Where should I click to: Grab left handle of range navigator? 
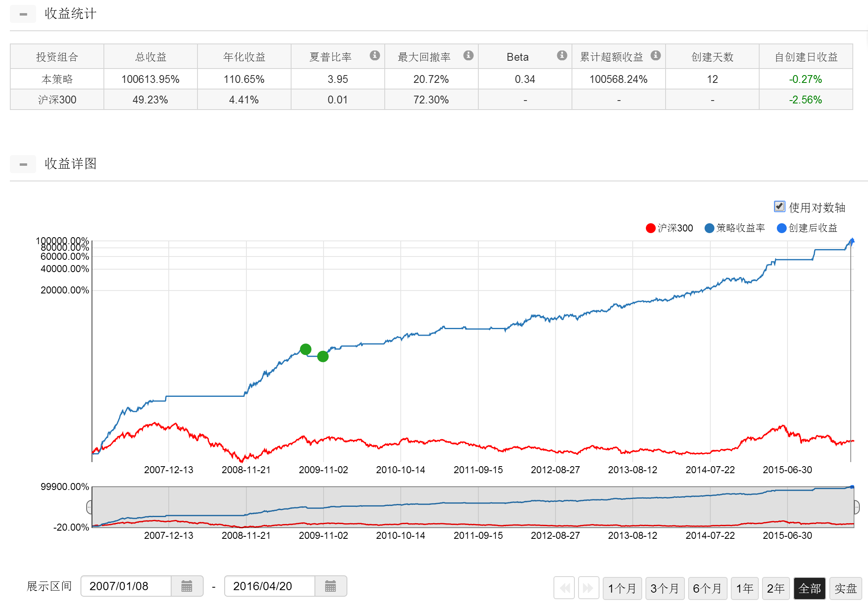point(89,507)
